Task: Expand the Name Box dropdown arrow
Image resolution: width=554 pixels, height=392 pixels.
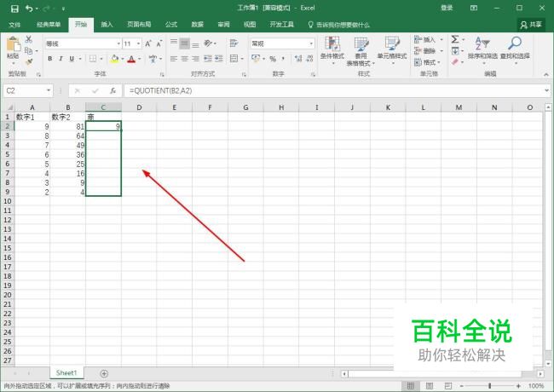Action: [x=49, y=91]
